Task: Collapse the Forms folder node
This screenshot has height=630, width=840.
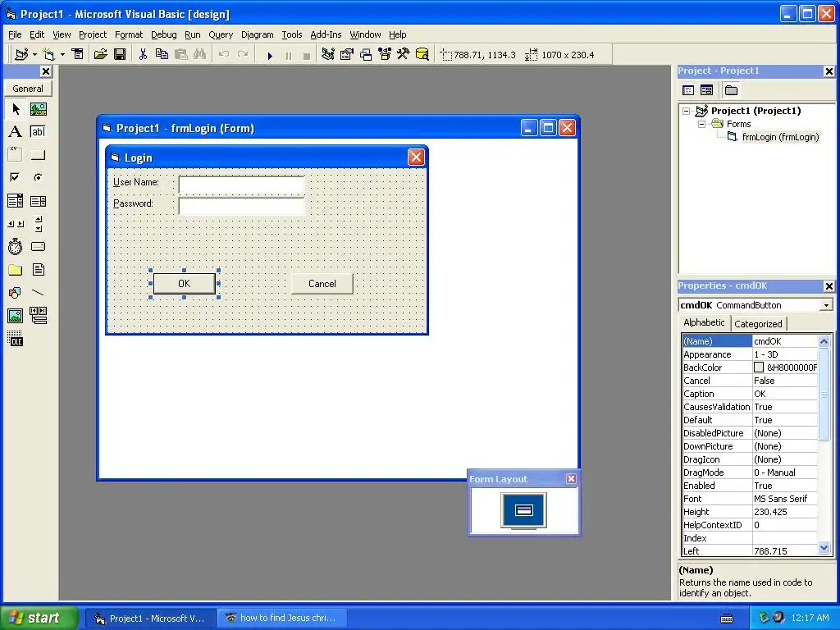Action: (x=702, y=124)
